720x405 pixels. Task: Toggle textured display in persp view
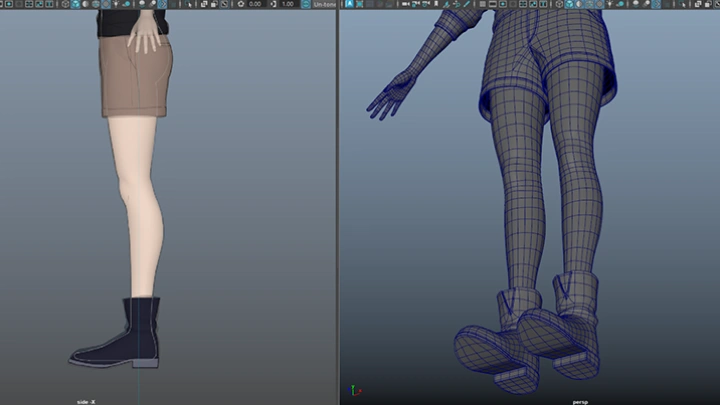[x=599, y=4]
